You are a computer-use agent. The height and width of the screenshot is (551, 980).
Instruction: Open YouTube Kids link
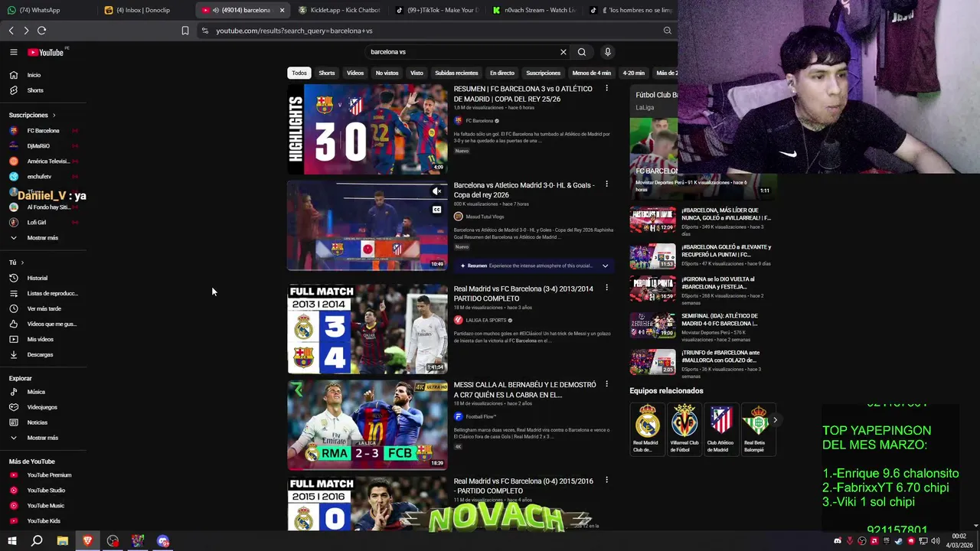tap(43, 521)
